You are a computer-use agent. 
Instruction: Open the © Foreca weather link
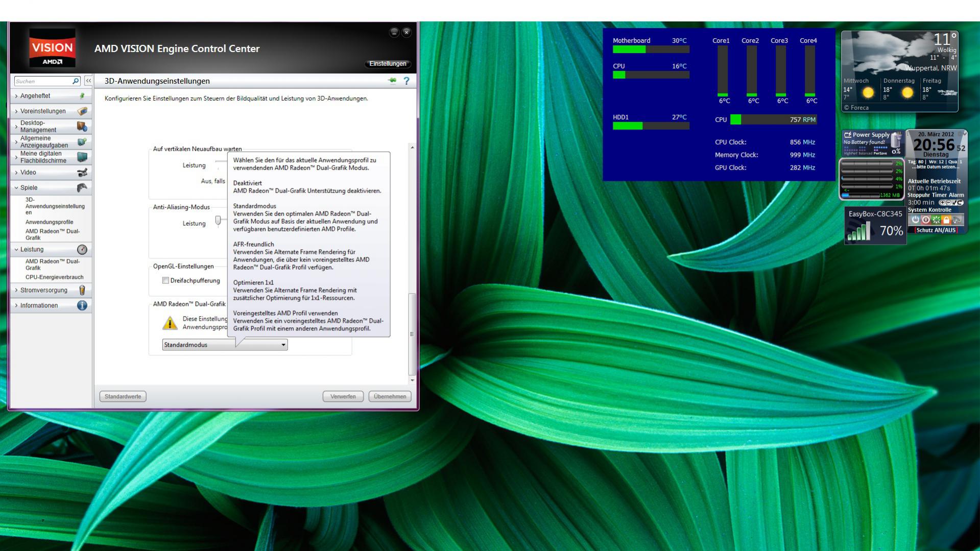tap(856, 108)
